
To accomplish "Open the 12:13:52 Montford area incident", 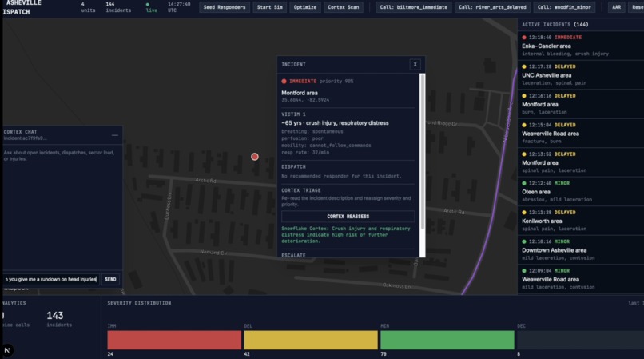I will 580,162.
